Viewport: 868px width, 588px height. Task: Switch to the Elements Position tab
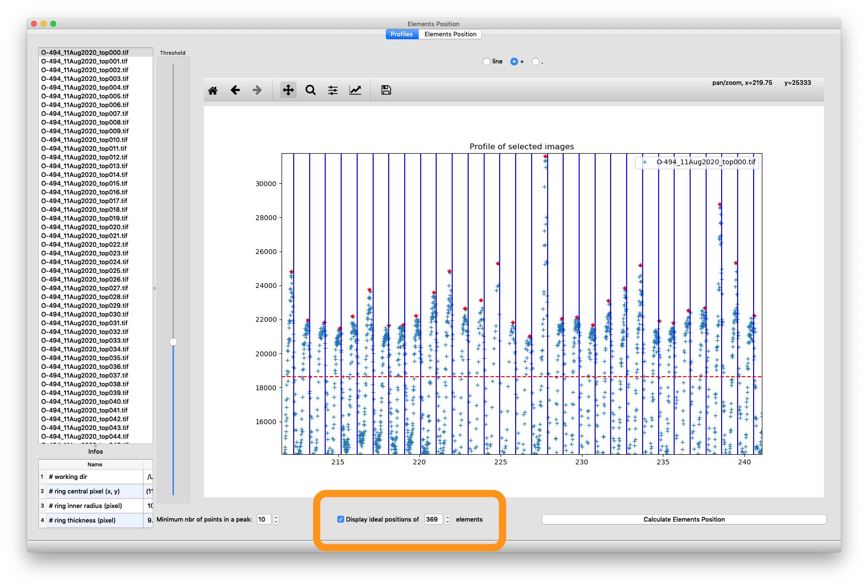click(x=450, y=34)
